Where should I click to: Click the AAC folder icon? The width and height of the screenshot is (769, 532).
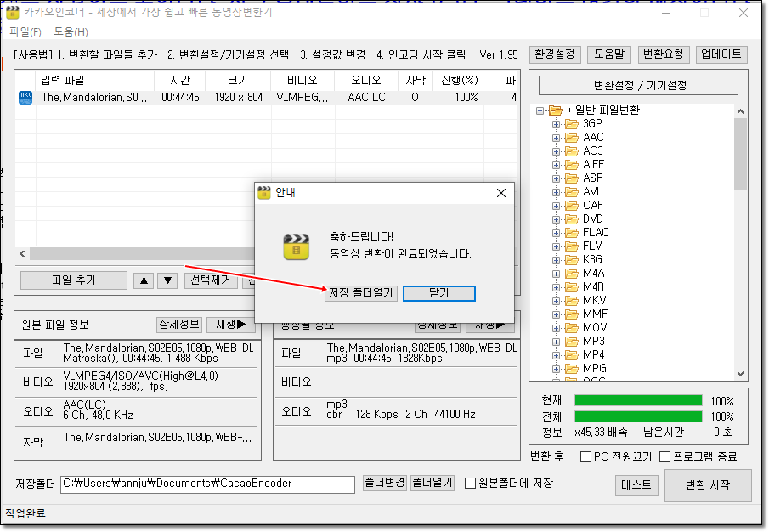[571, 138]
